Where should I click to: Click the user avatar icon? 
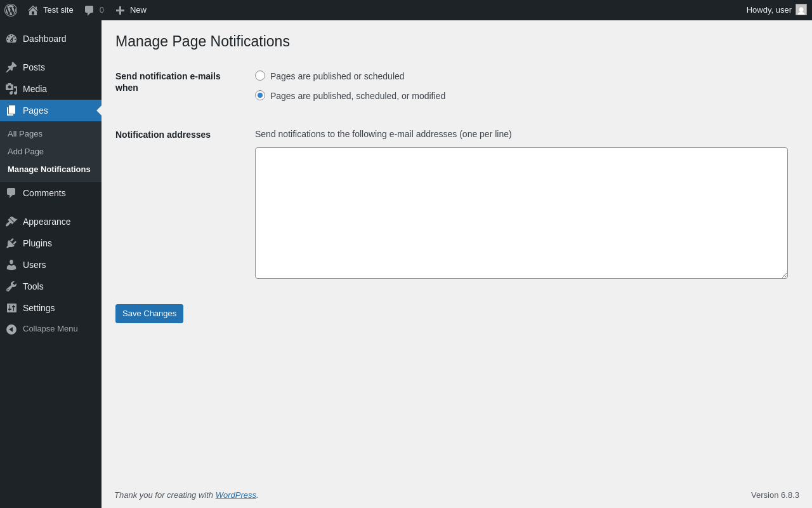(801, 10)
